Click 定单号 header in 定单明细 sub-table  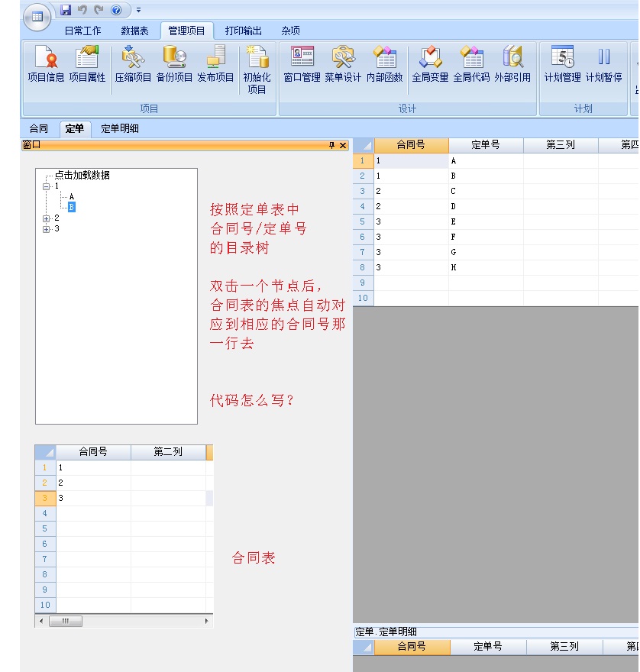click(488, 646)
